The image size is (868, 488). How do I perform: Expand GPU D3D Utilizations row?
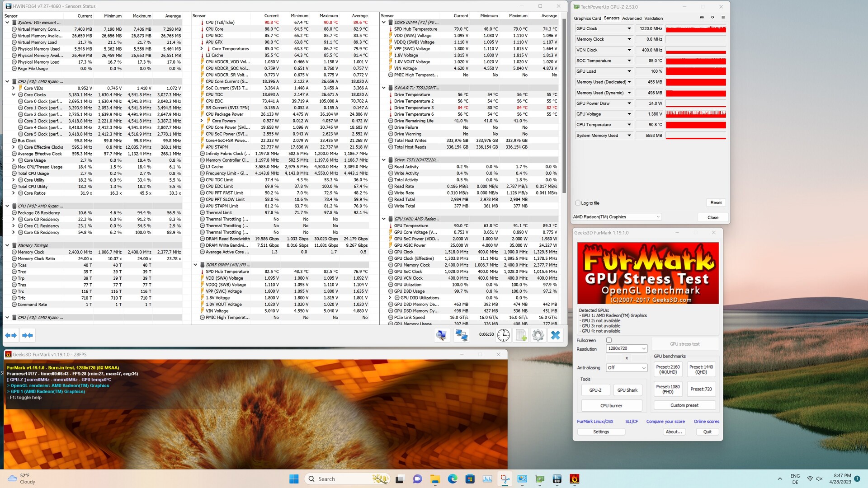click(x=390, y=298)
